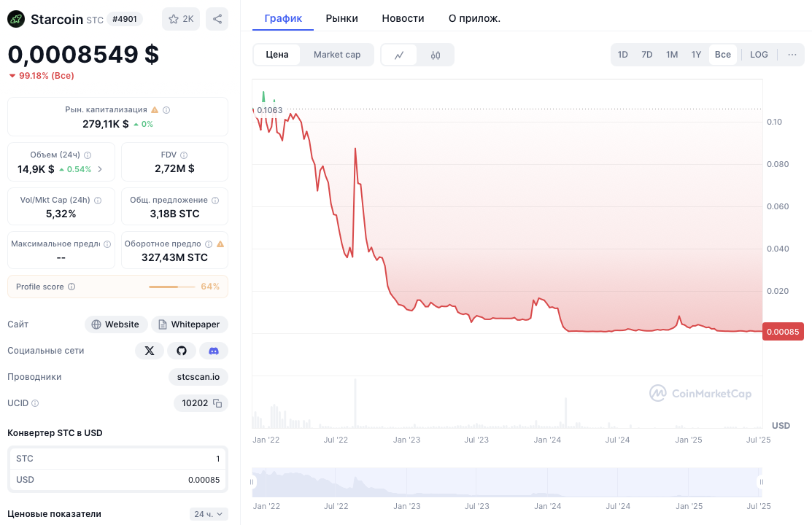Expand 24h volume details chevron

click(100, 168)
